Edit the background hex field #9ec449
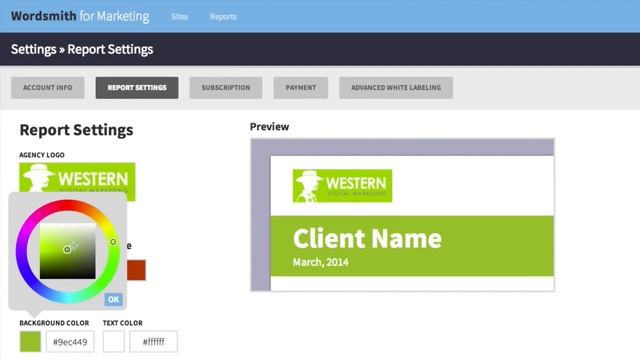 70,342
